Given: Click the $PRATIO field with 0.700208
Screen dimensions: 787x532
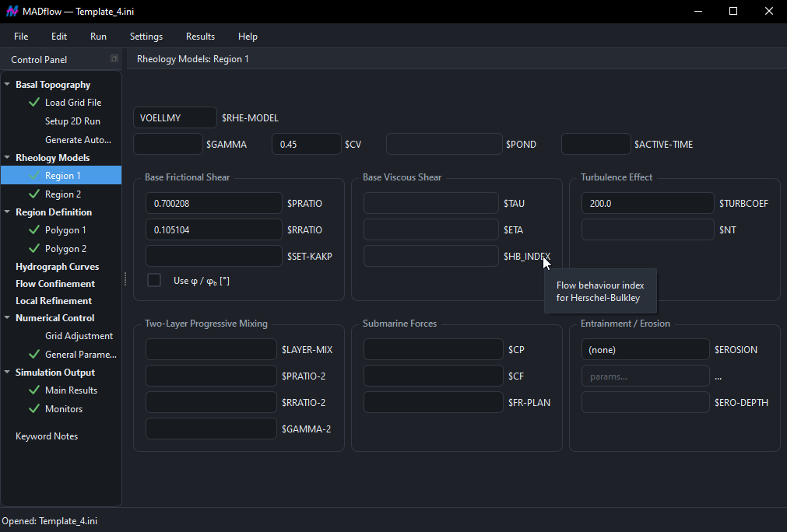Looking at the screenshot, I should point(214,203).
